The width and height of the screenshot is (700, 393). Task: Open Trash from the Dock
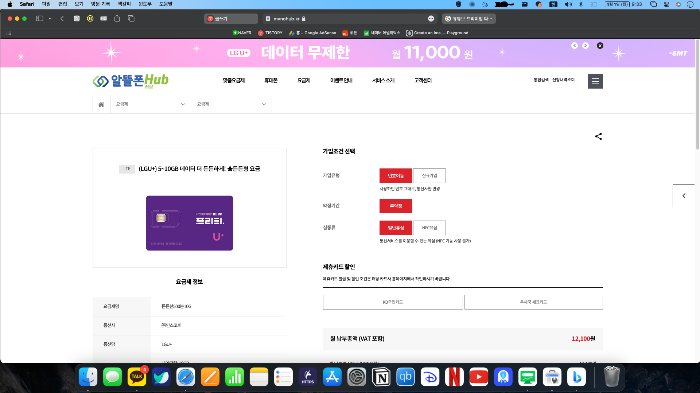click(x=612, y=377)
